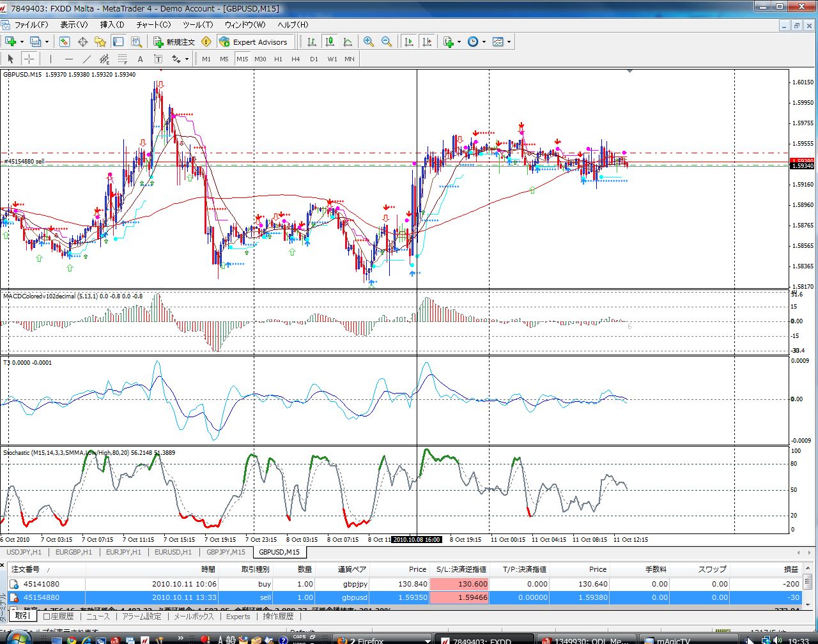Enable the Expert Advisors button
The width and height of the screenshot is (818, 644).
(253, 42)
